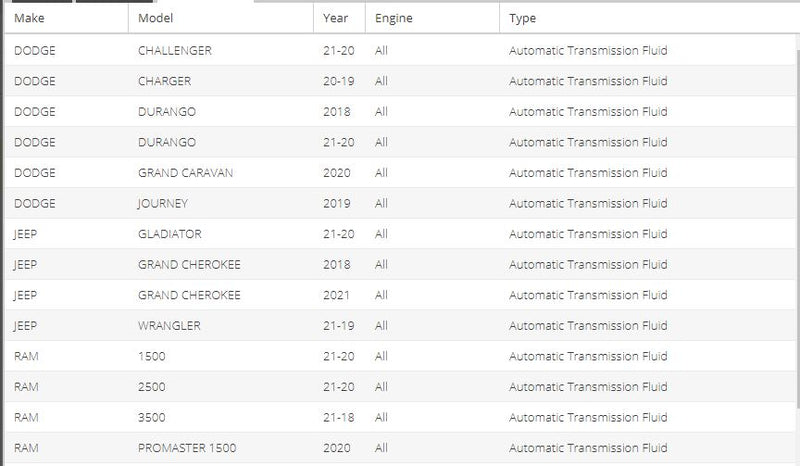Click the Engine column header

(393, 19)
